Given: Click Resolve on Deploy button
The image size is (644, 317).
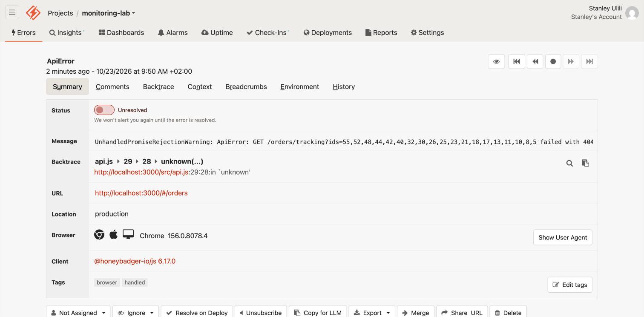Looking at the screenshot, I should [197, 312].
